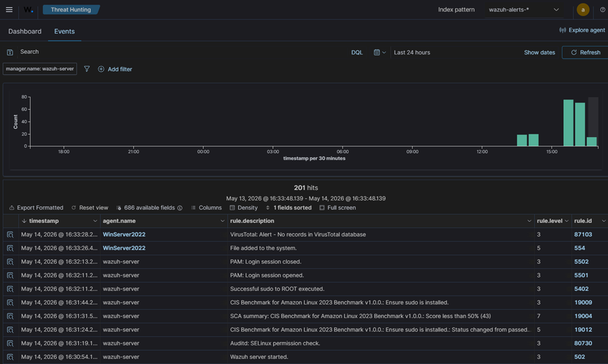Viewport: 608px width, 364px height.
Task: Inspect the 'Wazuh server started' row
Action: pos(10,357)
